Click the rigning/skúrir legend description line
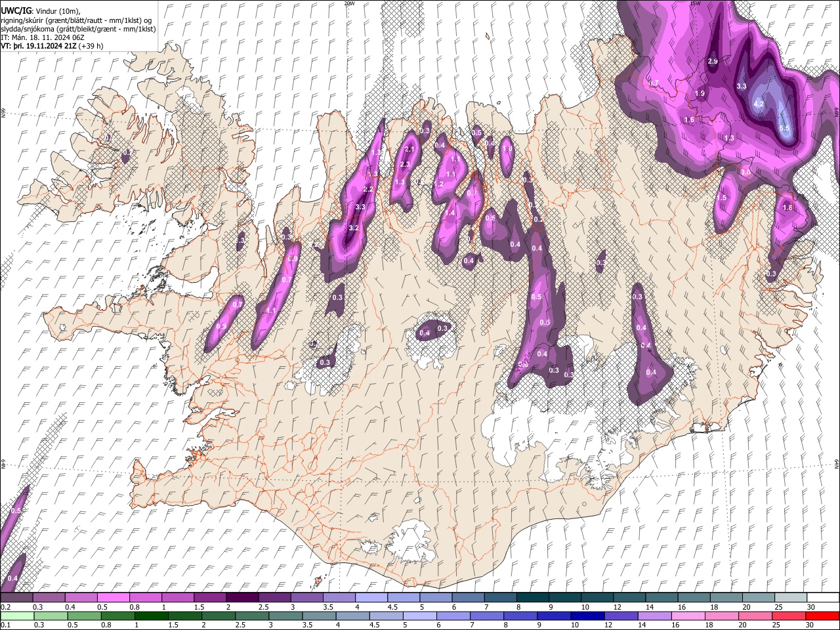This screenshot has width=840, height=630. (76, 20)
